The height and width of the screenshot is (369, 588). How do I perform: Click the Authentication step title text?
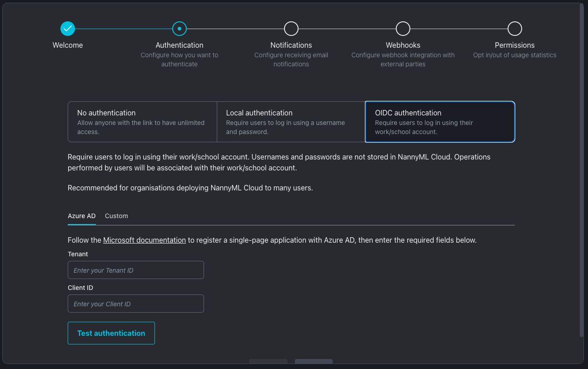click(x=179, y=45)
